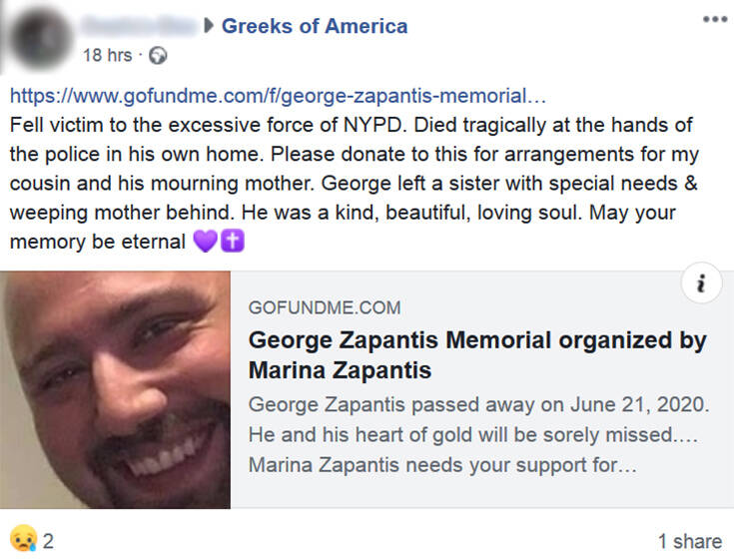Click the link preview description text

click(479, 435)
